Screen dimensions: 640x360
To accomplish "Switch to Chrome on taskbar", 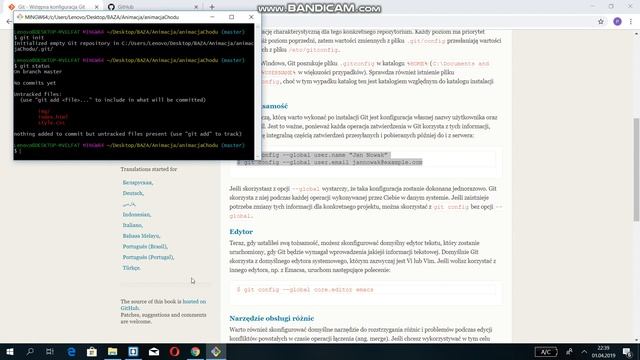I will (x=196, y=351).
